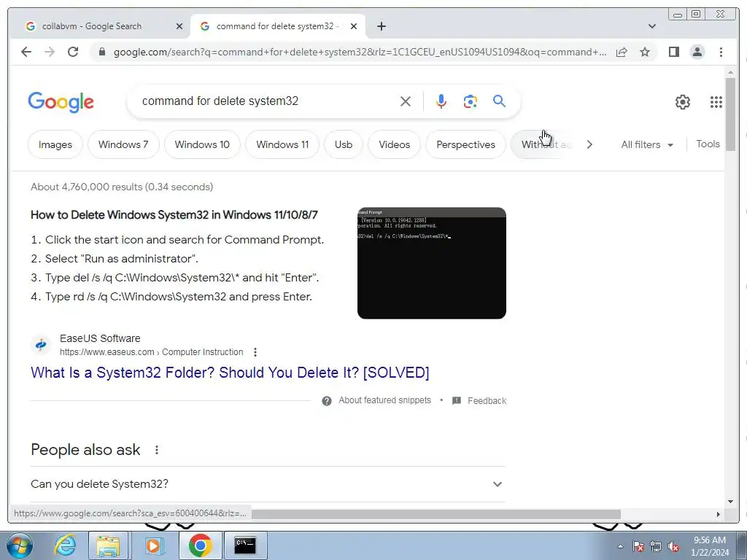Screen dimensions: 747x560
Task: Apply the Usb filter chip
Action: coord(344,144)
